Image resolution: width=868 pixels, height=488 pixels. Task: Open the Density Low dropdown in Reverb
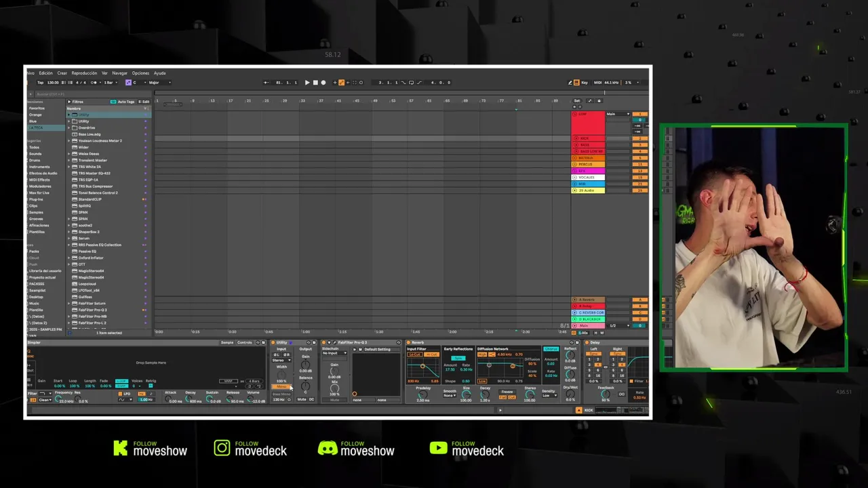tap(549, 396)
